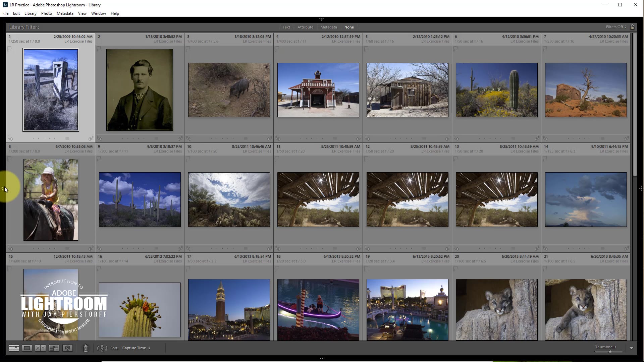
Task: Open the Metadata menu
Action: pos(65,13)
